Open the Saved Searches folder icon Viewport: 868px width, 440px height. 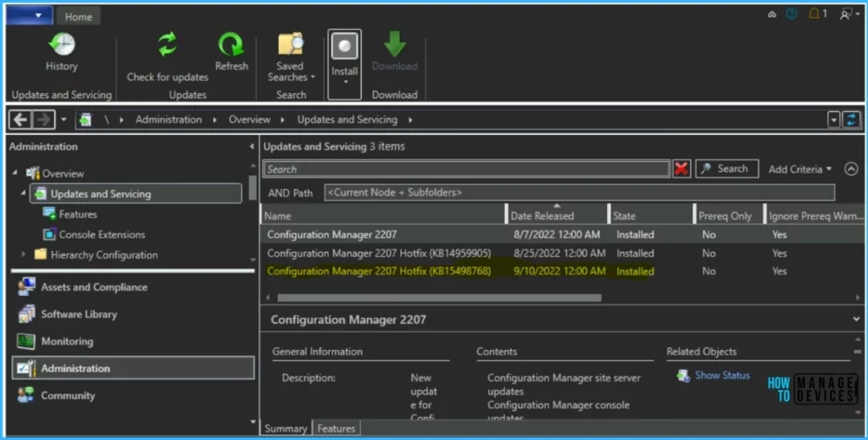290,45
